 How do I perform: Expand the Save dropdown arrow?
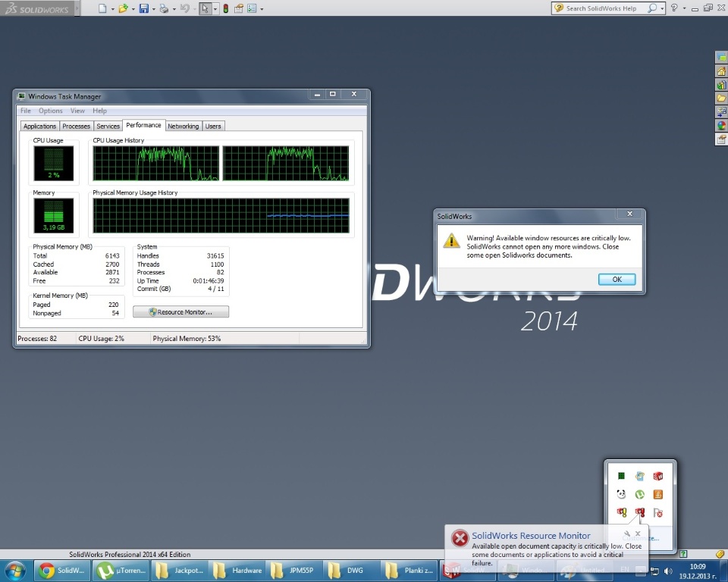click(154, 9)
